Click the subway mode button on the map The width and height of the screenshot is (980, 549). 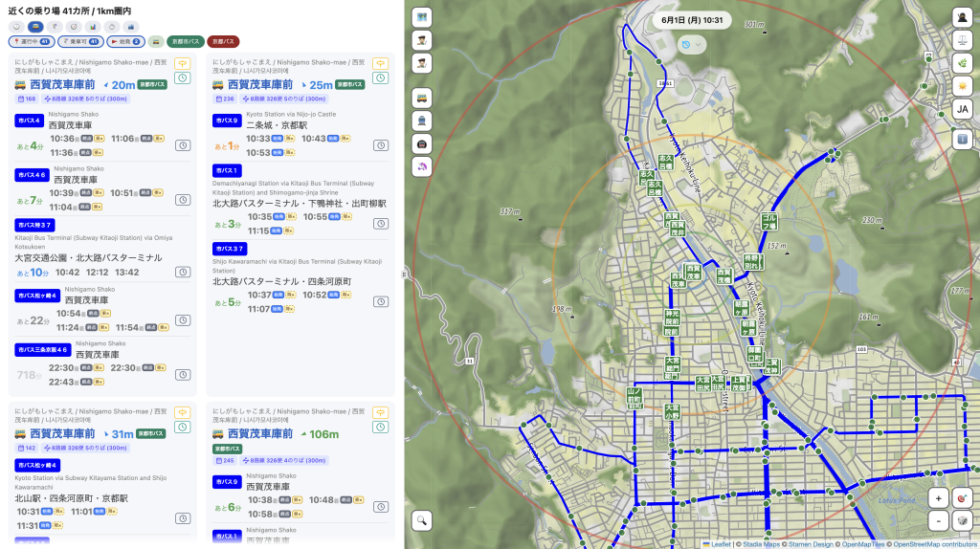tap(422, 144)
